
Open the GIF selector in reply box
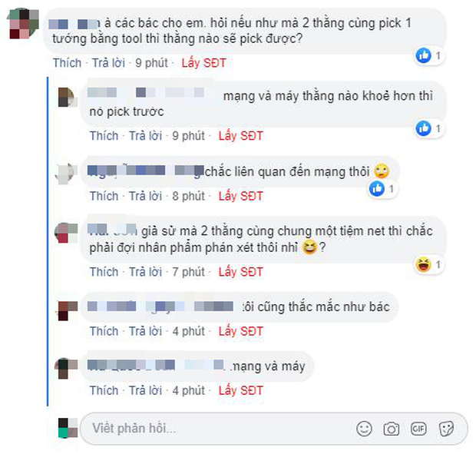point(418,429)
